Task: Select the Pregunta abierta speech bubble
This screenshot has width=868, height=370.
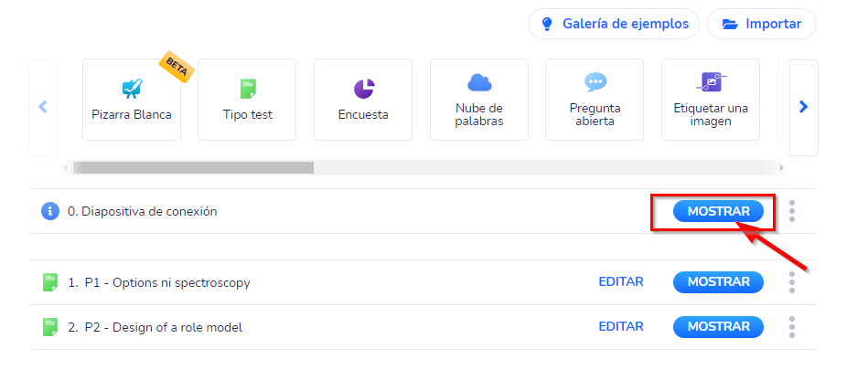Action: pos(595,83)
